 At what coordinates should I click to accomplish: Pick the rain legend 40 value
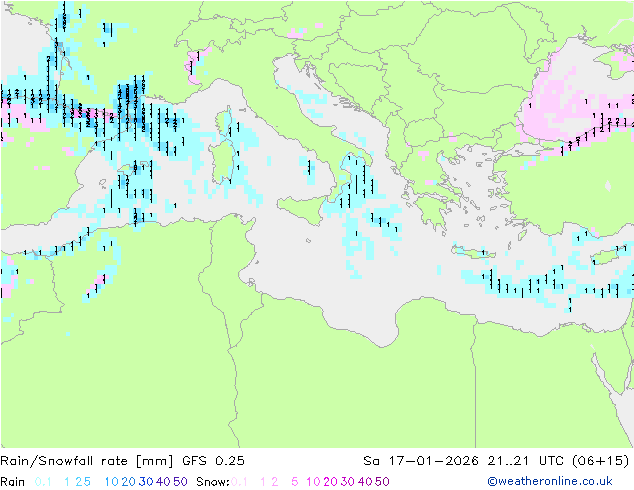(163, 482)
